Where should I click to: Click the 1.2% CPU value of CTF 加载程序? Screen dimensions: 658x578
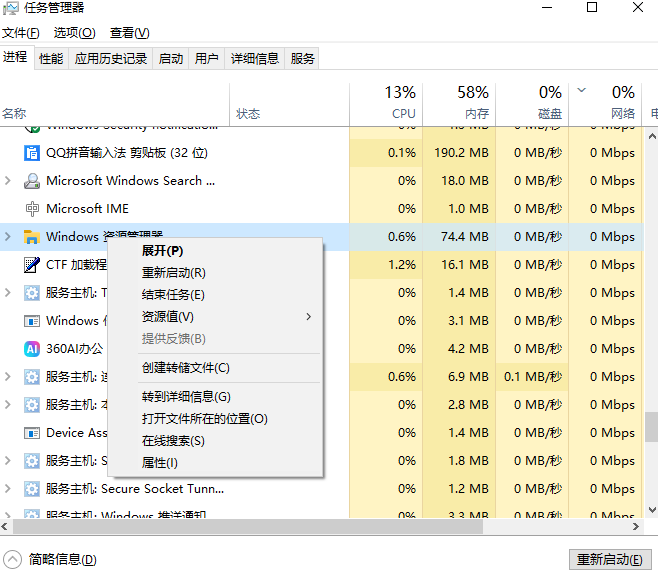tap(402, 265)
